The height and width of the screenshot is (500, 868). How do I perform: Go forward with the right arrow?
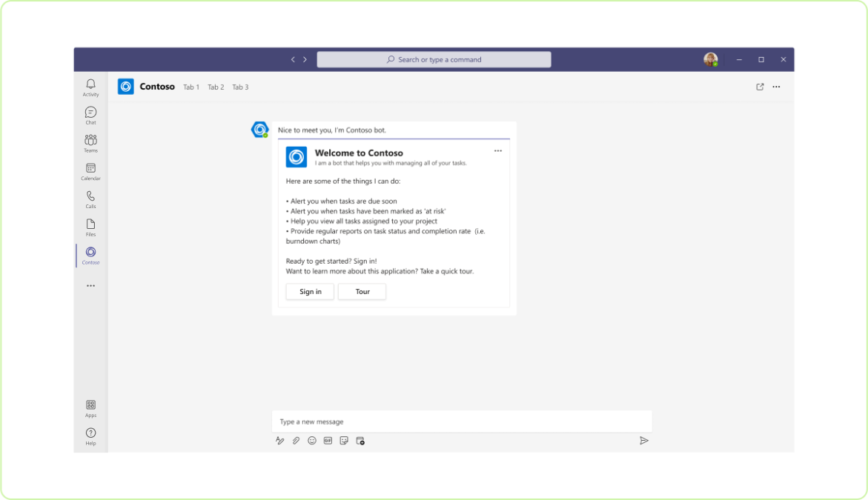[x=305, y=60]
